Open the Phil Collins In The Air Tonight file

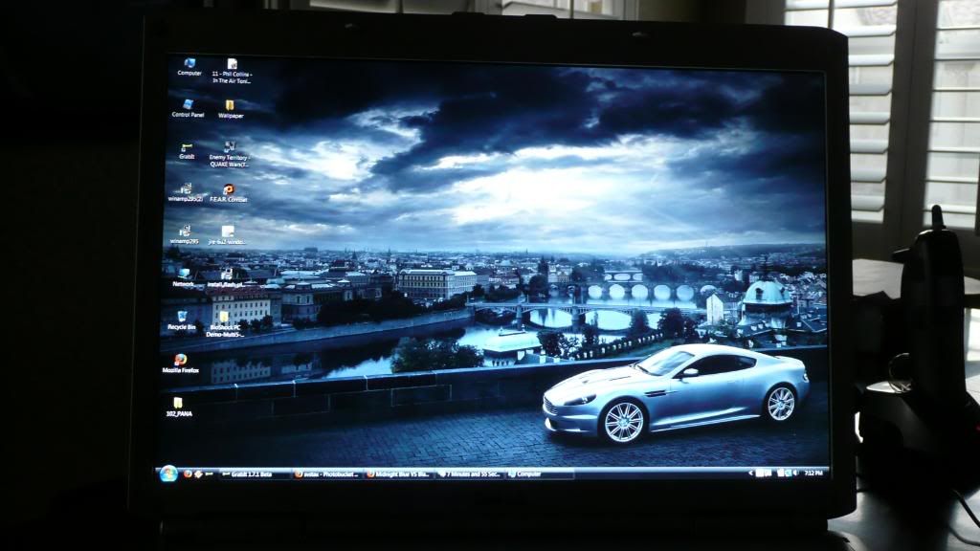[232, 71]
